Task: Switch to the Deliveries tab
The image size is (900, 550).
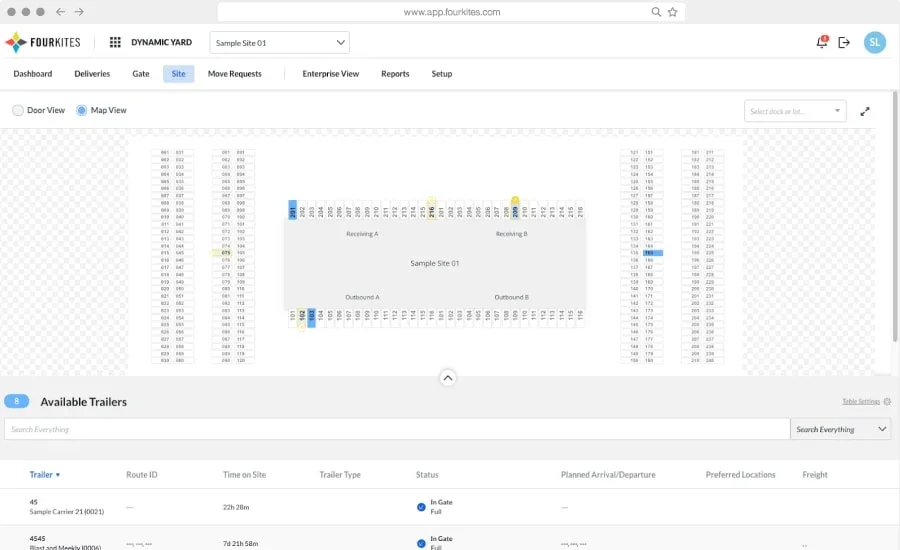Action: coord(92,74)
